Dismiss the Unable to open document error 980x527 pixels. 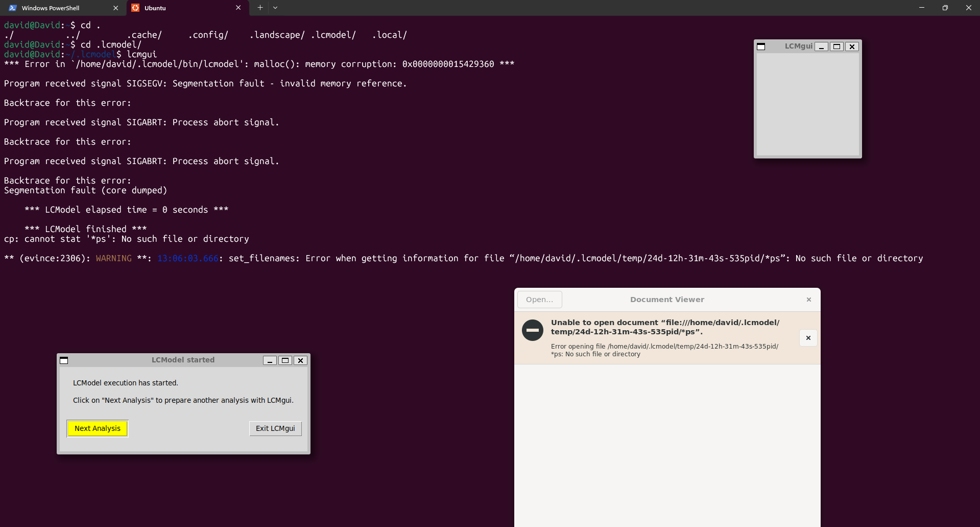pyautogui.click(x=808, y=338)
